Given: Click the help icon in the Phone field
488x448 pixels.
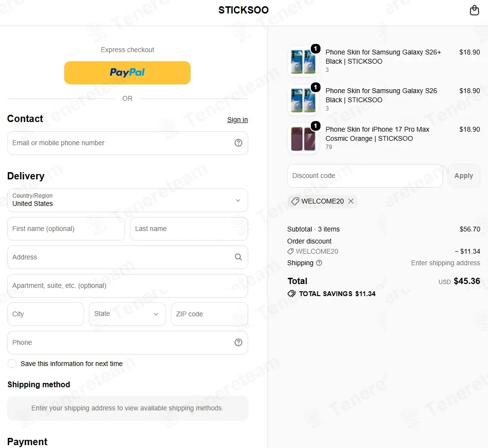Looking at the screenshot, I should point(238,342).
